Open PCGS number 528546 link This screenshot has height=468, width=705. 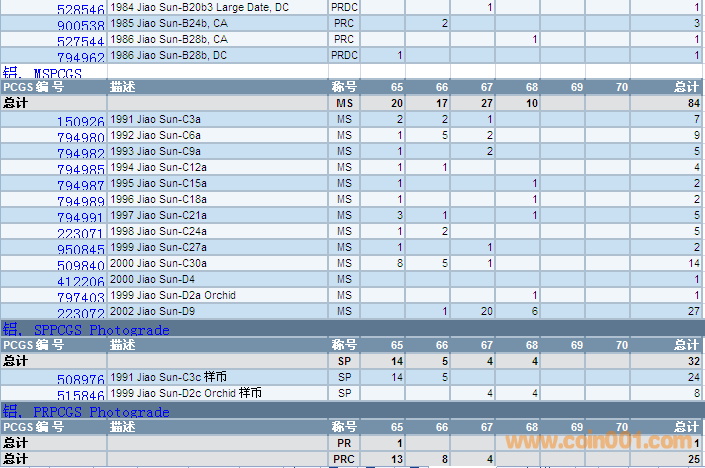click(80, 9)
